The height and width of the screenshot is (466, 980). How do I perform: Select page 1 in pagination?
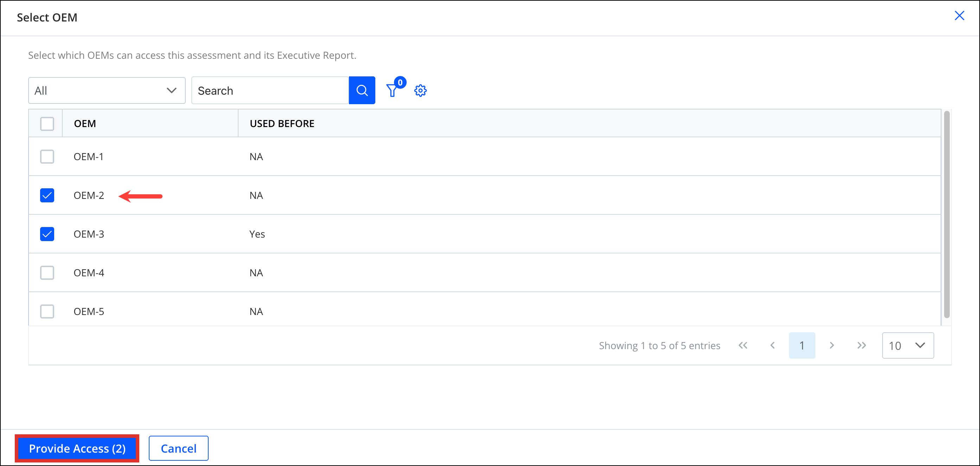tap(802, 345)
